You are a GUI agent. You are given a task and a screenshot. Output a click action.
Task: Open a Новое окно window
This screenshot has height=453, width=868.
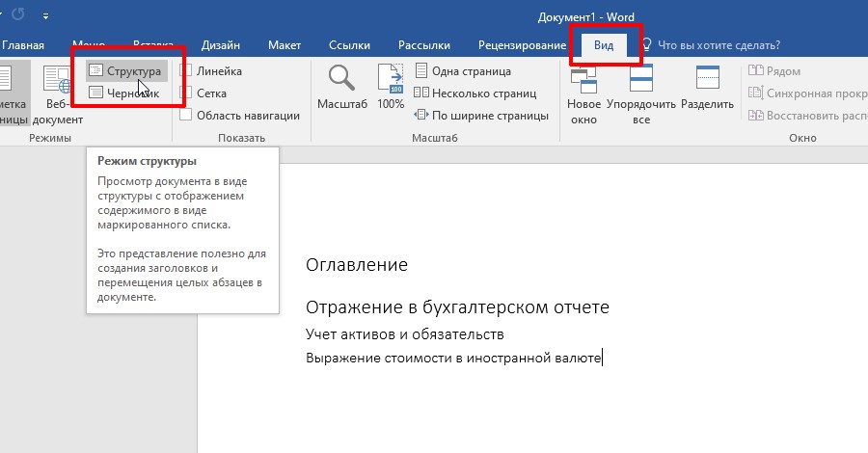583,95
